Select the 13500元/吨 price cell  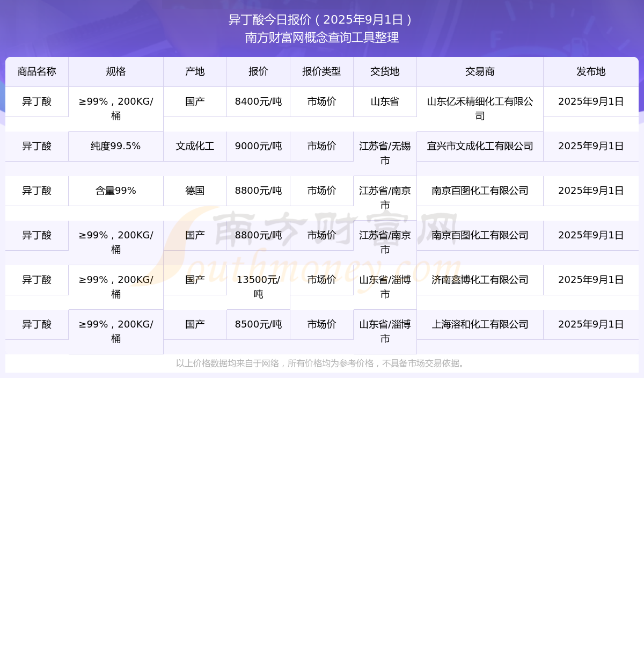tap(258, 287)
